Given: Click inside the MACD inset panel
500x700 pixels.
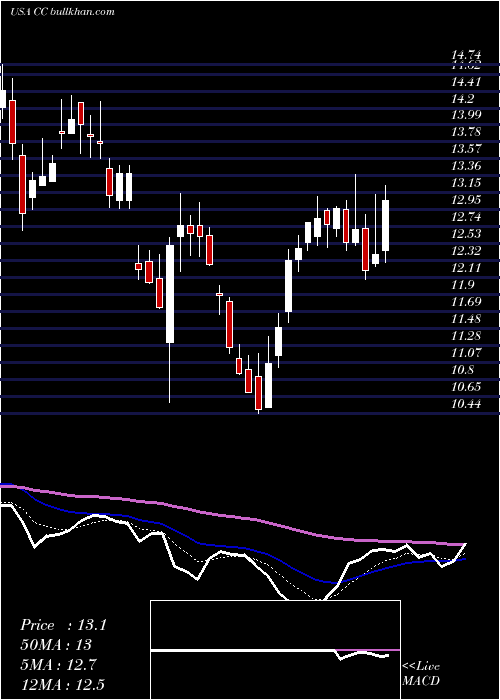Looking at the screenshot, I should 275,650.
